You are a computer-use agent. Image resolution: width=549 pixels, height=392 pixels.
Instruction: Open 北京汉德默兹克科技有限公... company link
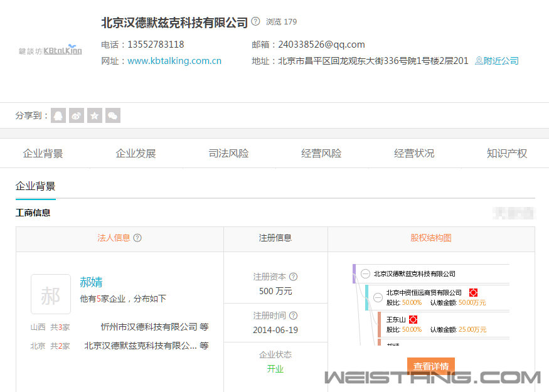tap(141, 346)
